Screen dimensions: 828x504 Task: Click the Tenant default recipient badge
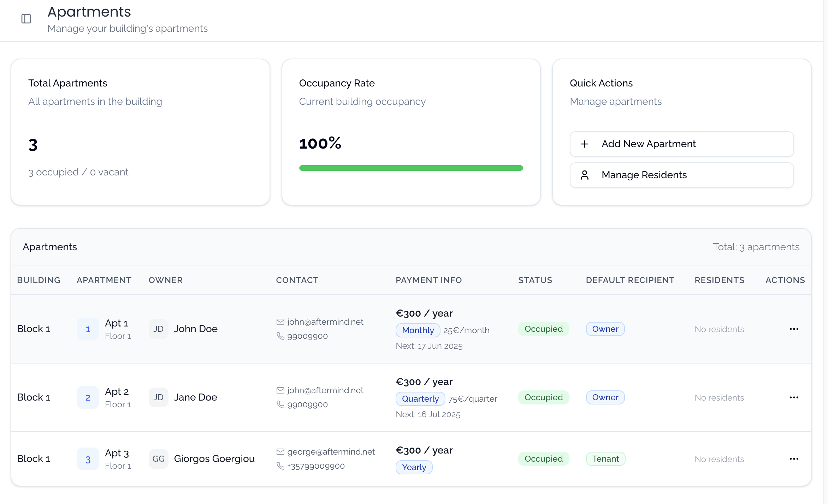[605, 459]
